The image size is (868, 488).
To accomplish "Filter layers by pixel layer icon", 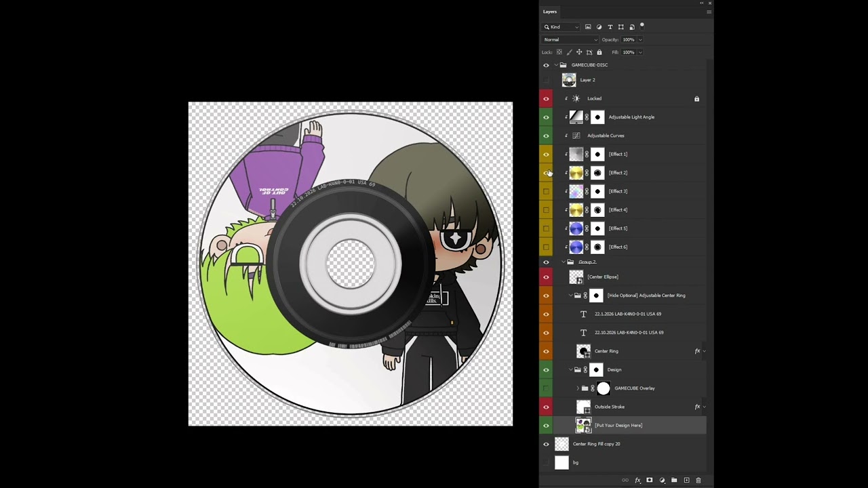I will pyautogui.click(x=588, y=27).
